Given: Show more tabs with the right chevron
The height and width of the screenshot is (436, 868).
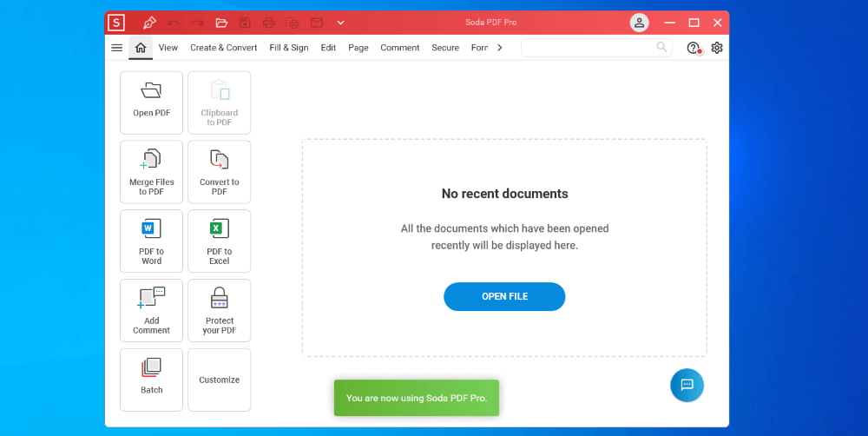Looking at the screenshot, I should coord(500,48).
